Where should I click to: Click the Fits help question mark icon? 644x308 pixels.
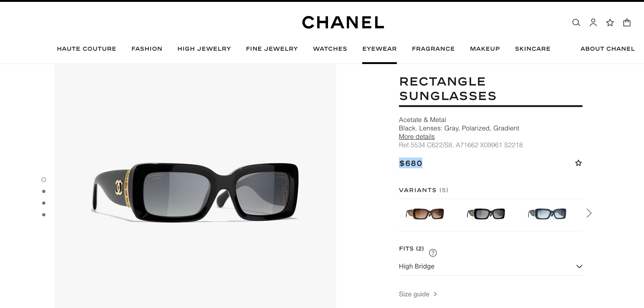[x=433, y=253]
